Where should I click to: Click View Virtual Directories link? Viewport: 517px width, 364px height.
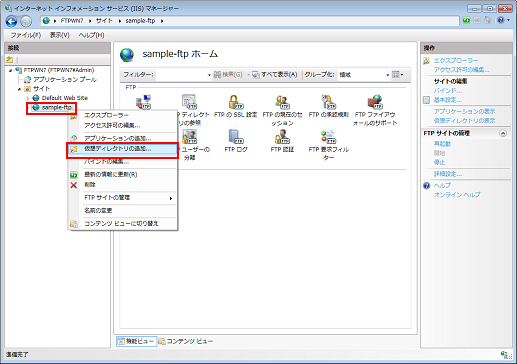pos(464,121)
